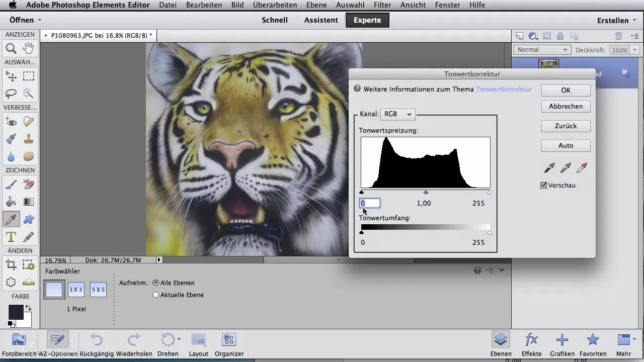Select the Hand tool
The image size is (644, 362).
coord(29,49)
